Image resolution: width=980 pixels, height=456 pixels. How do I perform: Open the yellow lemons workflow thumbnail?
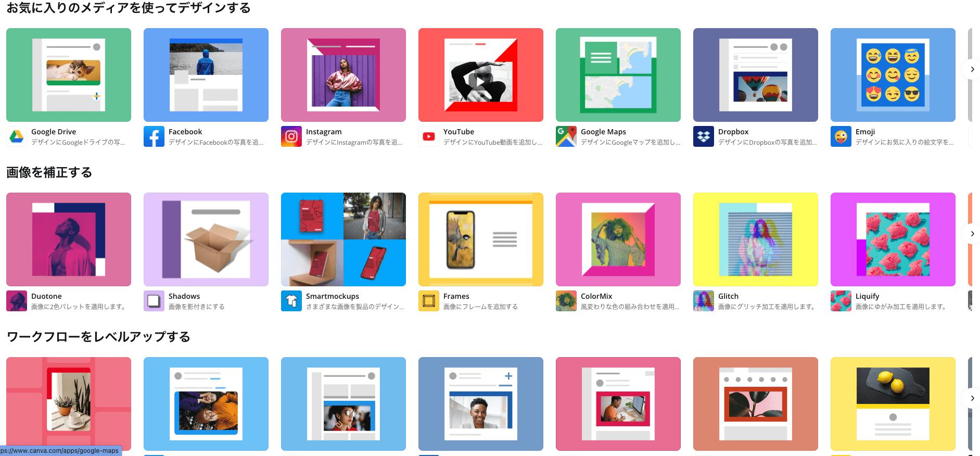click(x=893, y=403)
